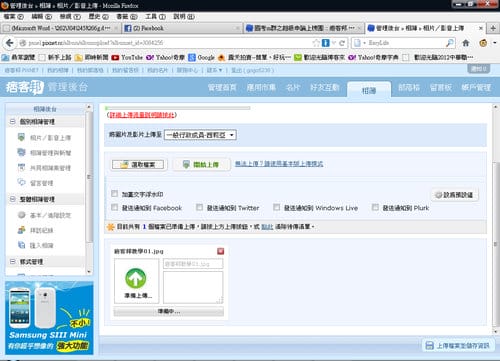The image size is (500, 361).
Task: Open 留言管理 speech-bubble item in sidebar
Action: [35, 183]
